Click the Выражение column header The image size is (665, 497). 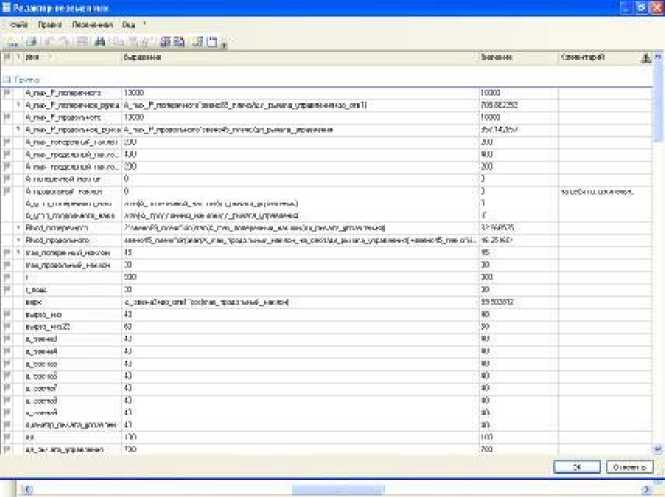coord(300,57)
